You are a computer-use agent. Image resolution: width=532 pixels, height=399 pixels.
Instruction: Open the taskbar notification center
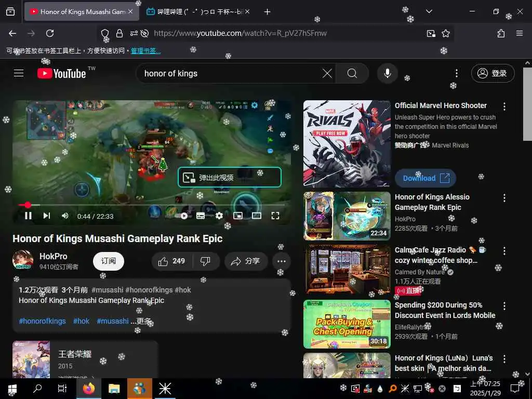point(515,389)
